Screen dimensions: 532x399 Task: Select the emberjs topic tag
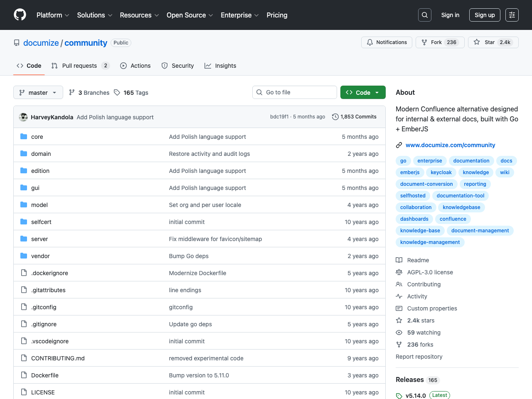click(x=410, y=172)
